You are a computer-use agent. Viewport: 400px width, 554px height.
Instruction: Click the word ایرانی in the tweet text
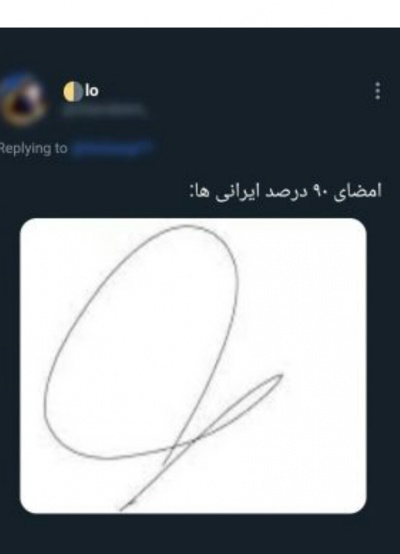pos(237,193)
